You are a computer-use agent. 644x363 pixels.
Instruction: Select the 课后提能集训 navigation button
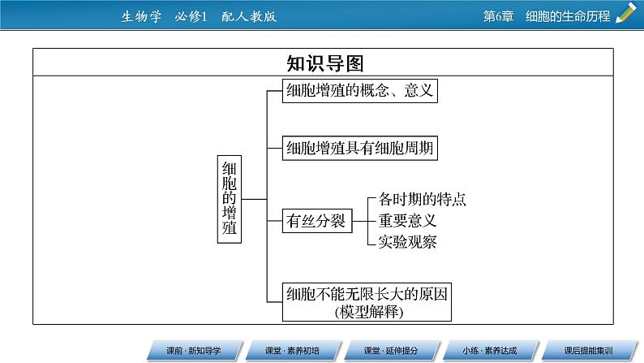coord(590,349)
